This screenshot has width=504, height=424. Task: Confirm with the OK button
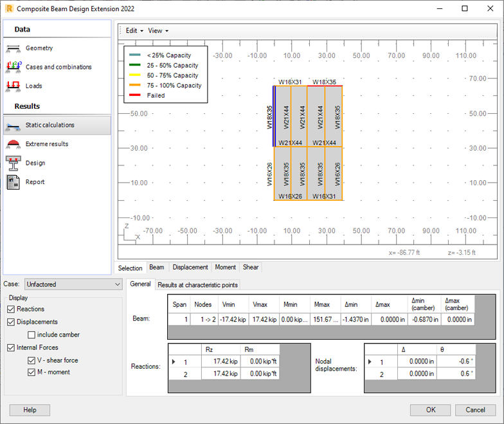pos(431,410)
